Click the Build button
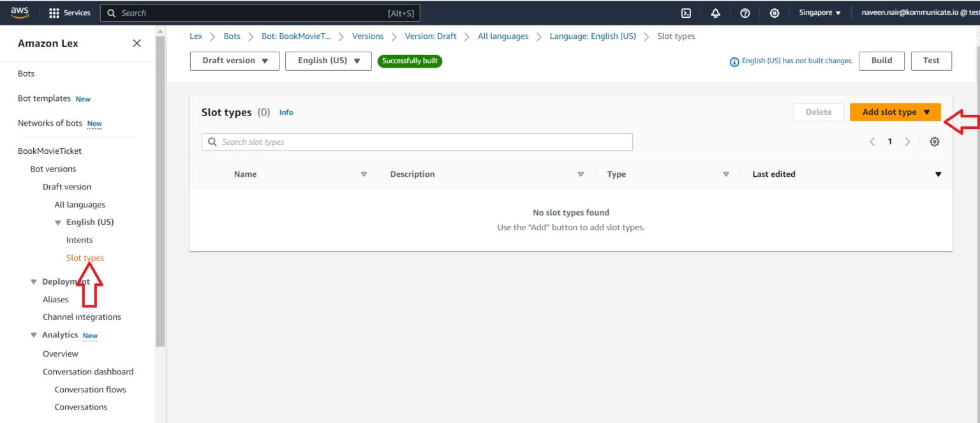980x423 pixels. coord(881,61)
